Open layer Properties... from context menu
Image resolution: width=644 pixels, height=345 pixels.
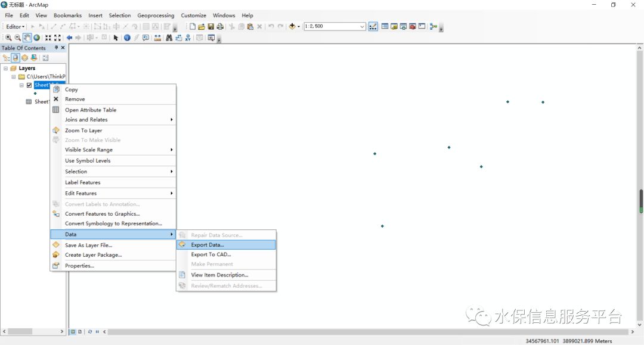113,266
